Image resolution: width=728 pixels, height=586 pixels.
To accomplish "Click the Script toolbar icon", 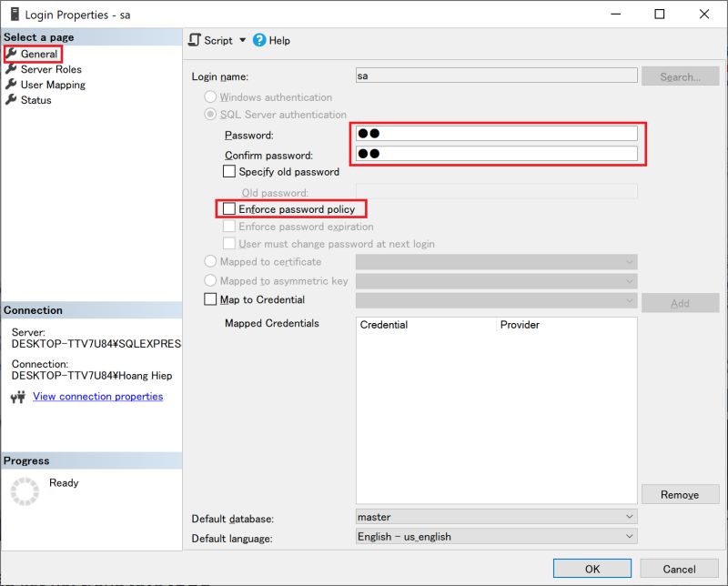I will pyautogui.click(x=194, y=40).
